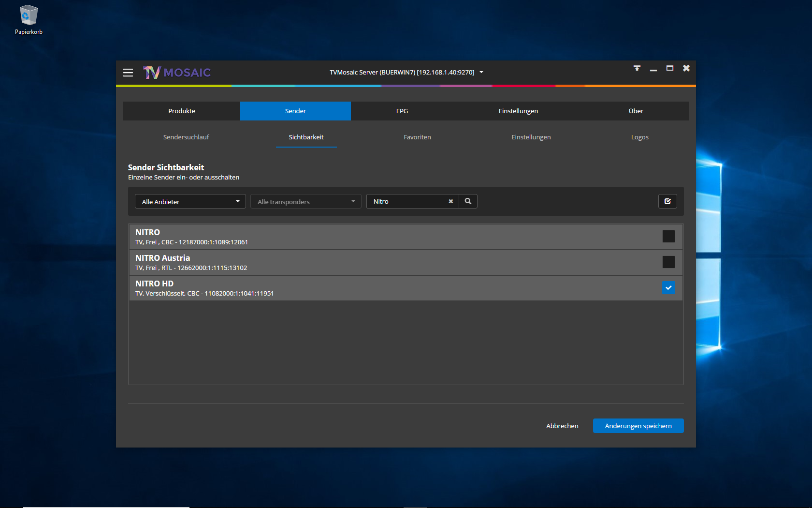
Task: Enable visibility for NITRO channel
Action: click(x=668, y=236)
